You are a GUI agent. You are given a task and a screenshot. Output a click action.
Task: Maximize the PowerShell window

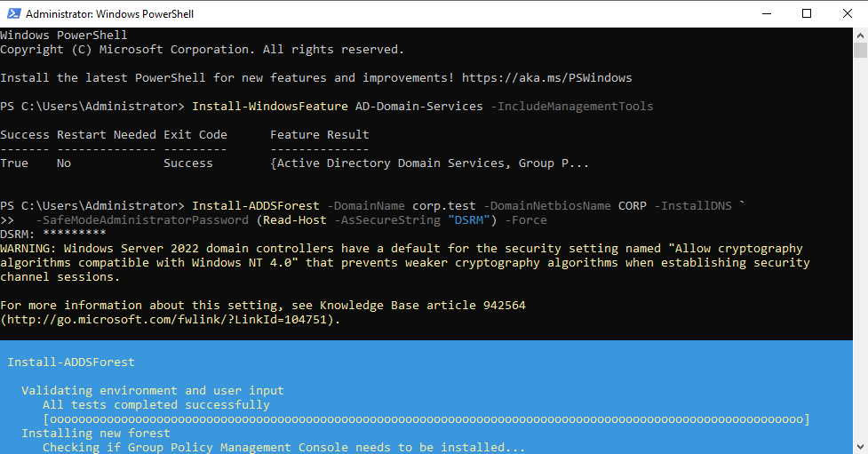807,13
